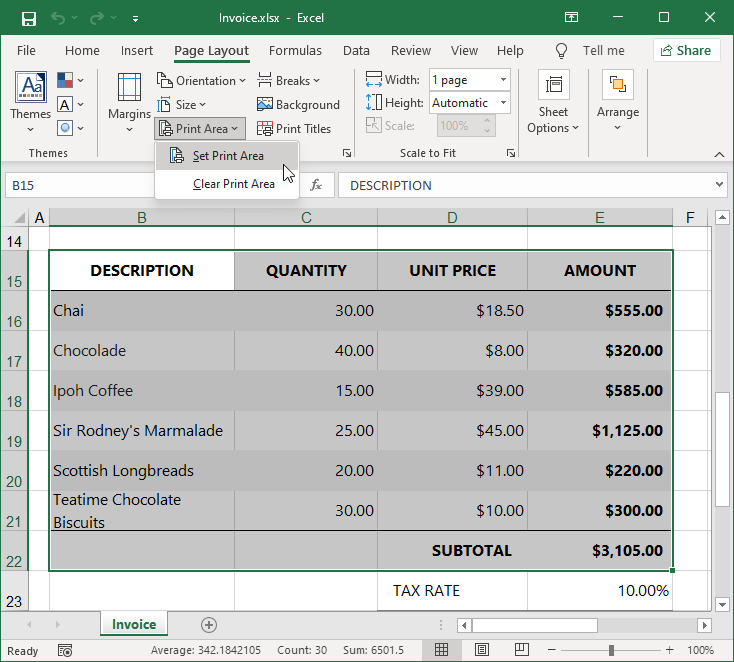Open Print Titles settings

tap(294, 129)
